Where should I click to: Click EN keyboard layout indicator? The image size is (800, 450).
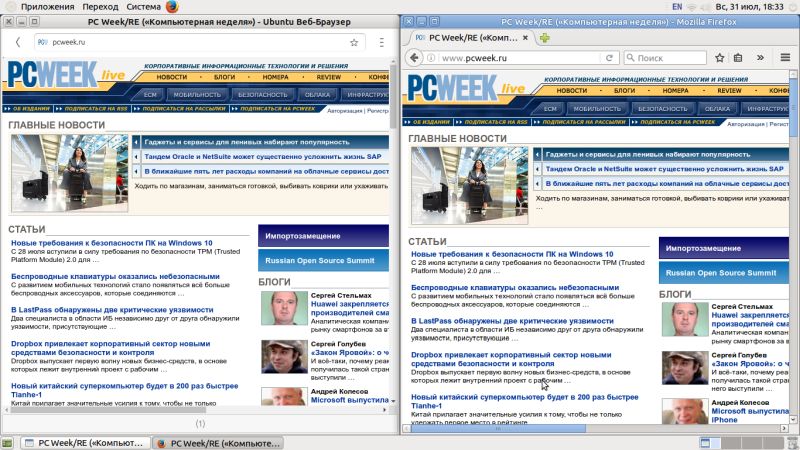pyautogui.click(x=677, y=7)
